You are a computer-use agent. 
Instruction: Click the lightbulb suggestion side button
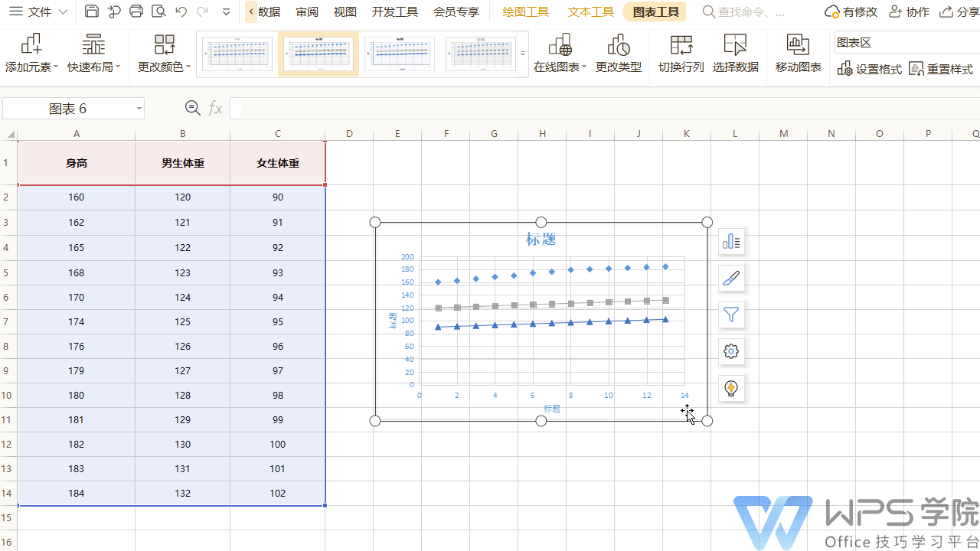tap(731, 388)
